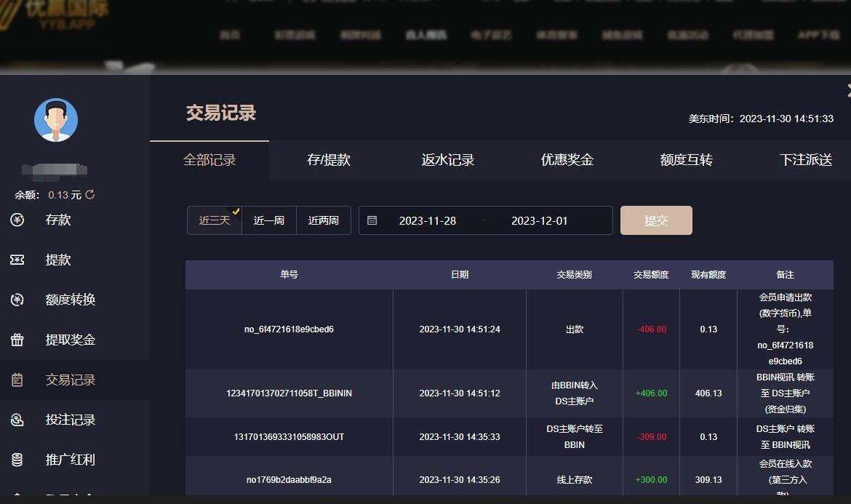Viewport: 851px width, 504px height.
Task: Switch to 返水记录 tab
Action: 448,160
